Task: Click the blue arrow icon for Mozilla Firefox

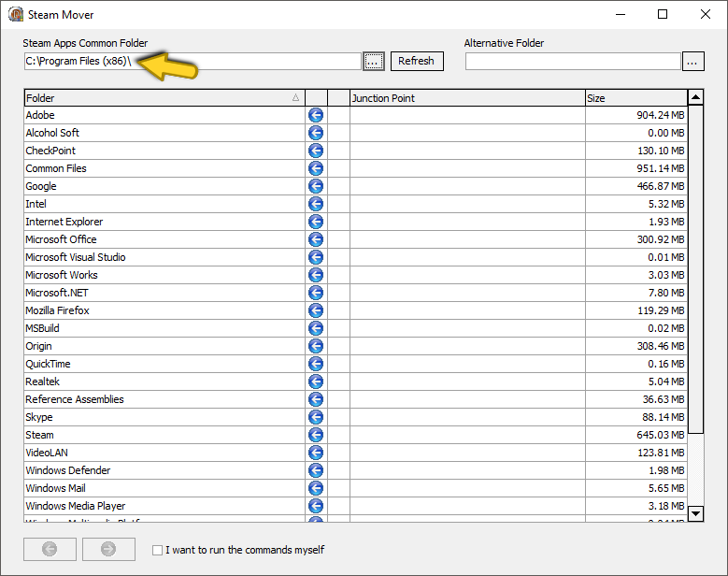Action: (316, 310)
